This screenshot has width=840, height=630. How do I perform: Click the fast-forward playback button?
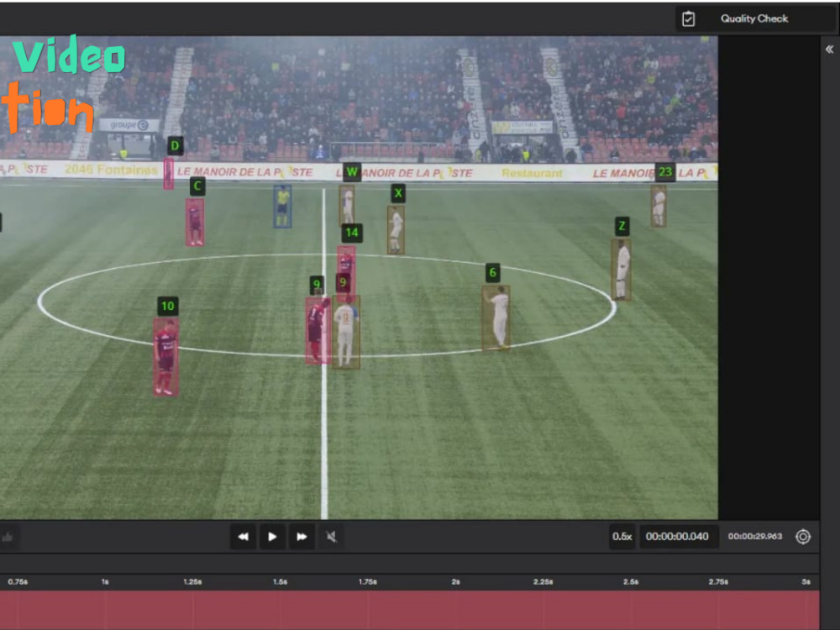click(x=302, y=536)
